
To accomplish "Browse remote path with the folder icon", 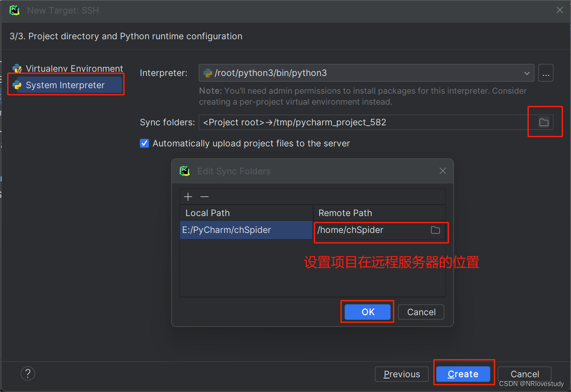I will pos(435,230).
